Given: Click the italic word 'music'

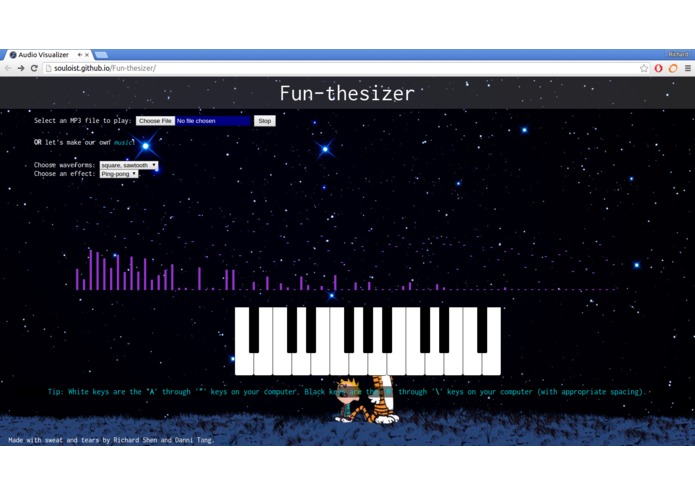Looking at the screenshot, I should point(123,143).
